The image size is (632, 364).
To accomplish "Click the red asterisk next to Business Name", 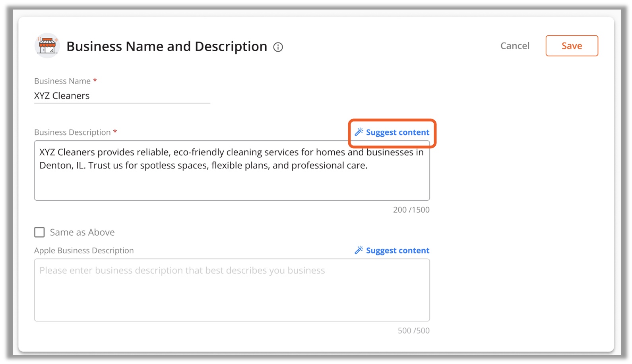I will coord(95,80).
